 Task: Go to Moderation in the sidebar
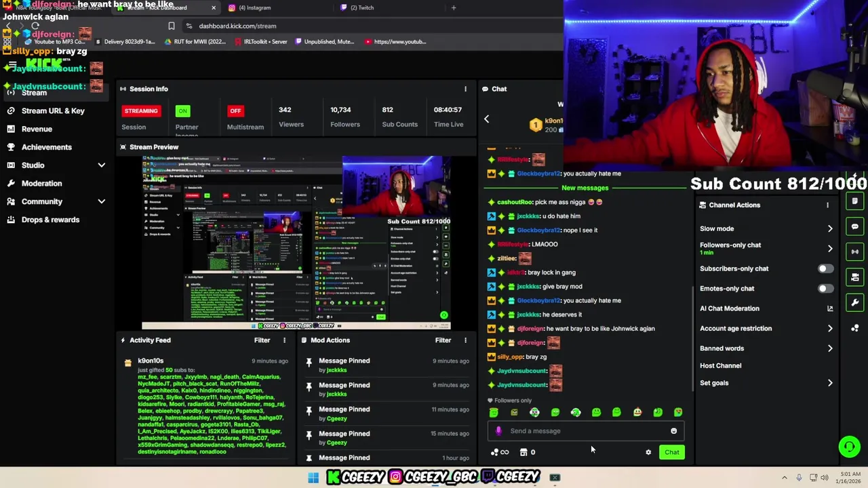pyautogui.click(x=41, y=183)
